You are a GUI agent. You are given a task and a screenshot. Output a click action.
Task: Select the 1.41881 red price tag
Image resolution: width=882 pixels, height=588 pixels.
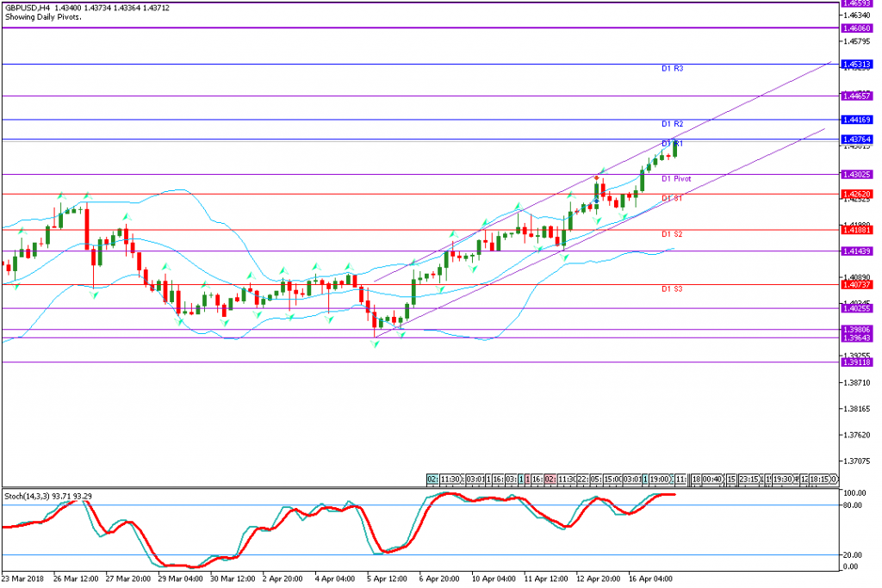pos(859,230)
